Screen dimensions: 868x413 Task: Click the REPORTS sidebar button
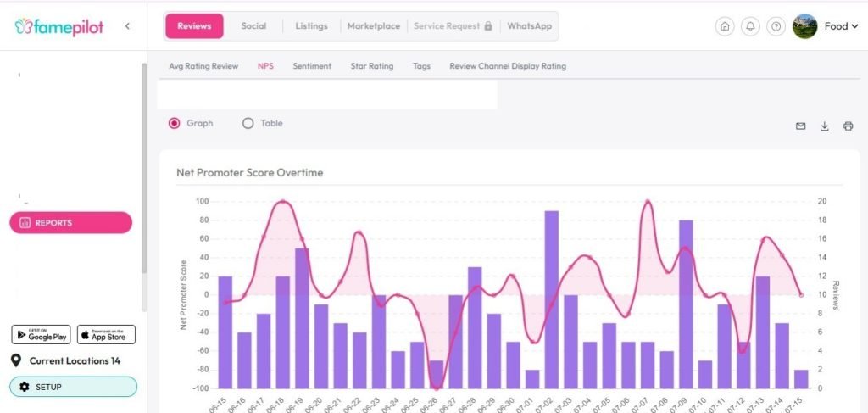click(x=71, y=222)
